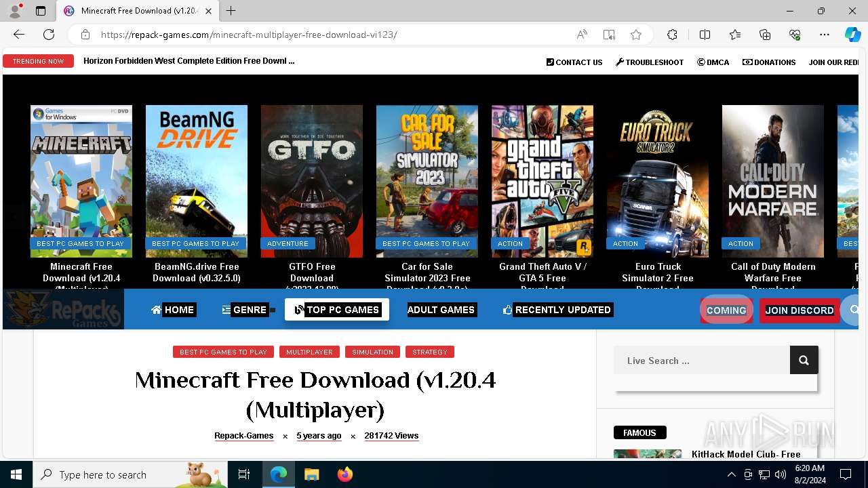Open the DONATIONS link
The height and width of the screenshot is (488, 868).
tap(769, 62)
